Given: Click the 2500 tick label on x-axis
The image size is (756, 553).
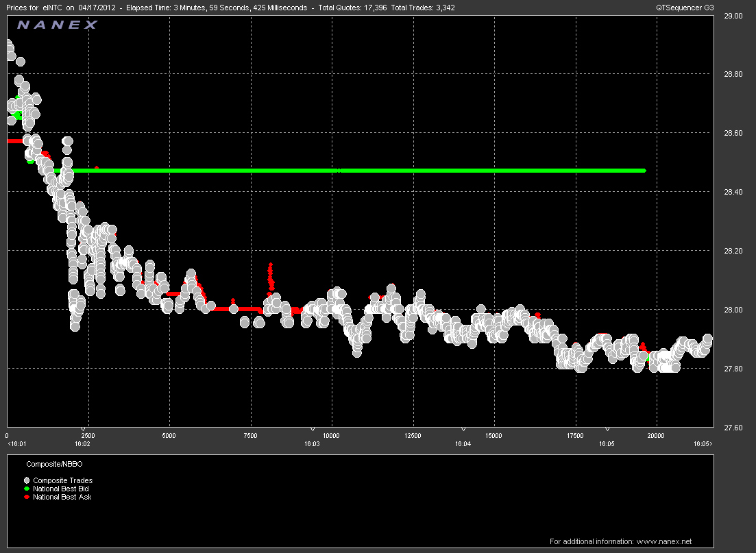Looking at the screenshot, I should coord(88,435).
